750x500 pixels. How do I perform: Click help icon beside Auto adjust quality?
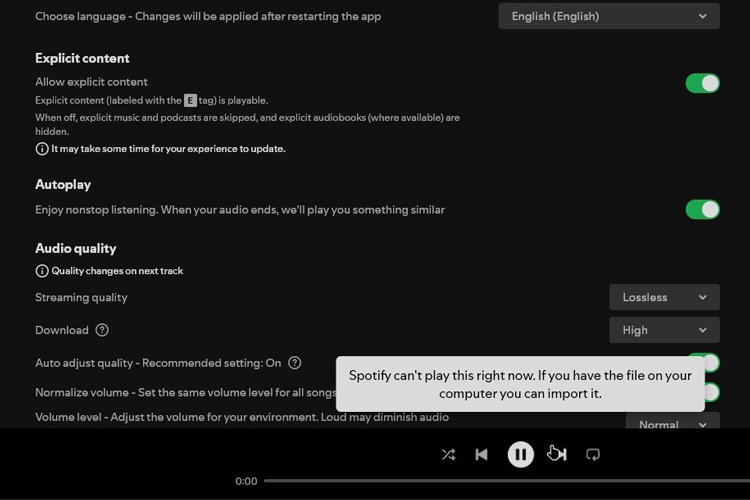(295, 363)
